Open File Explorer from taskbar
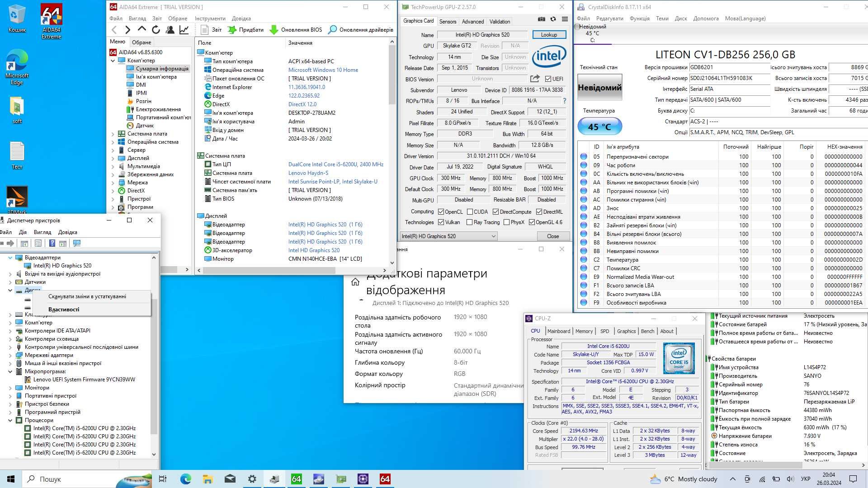Image resolution: width=868 pixels, height=488 pixels. click(208, 479)
